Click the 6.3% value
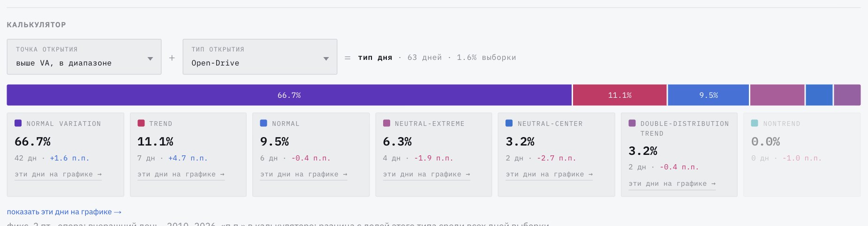This screenshot has width=868, height=226. coord(397,141)
